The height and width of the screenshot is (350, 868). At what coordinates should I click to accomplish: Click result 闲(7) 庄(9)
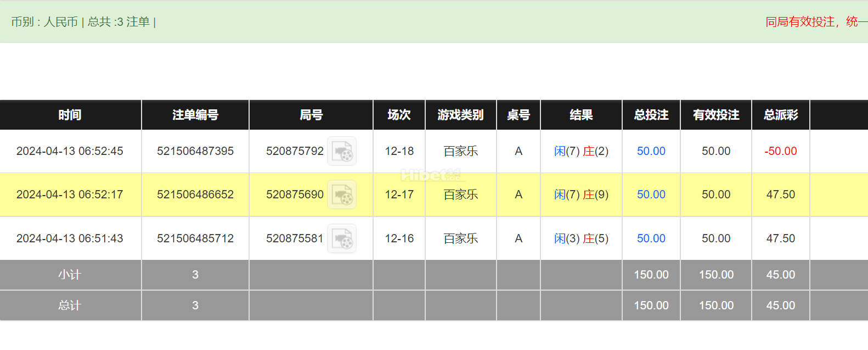581,195
